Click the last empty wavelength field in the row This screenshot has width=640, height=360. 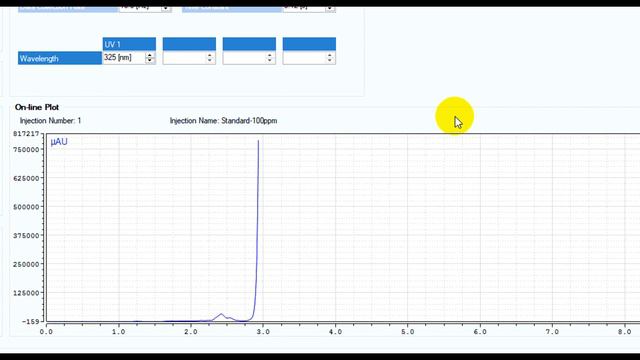tap(309, 58)
